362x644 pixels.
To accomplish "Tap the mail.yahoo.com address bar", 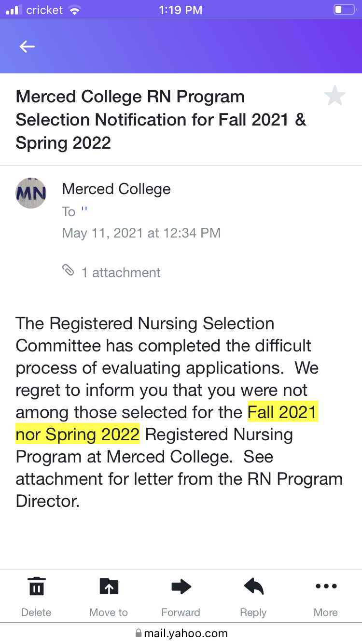I will (181, 633).
